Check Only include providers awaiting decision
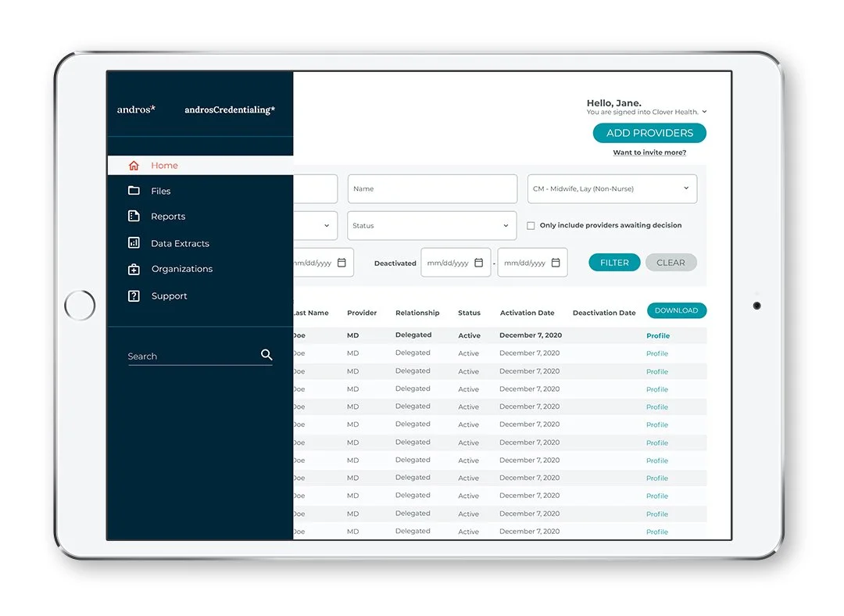The width and height of the screenshot is (844, 616). click(531, 226)
